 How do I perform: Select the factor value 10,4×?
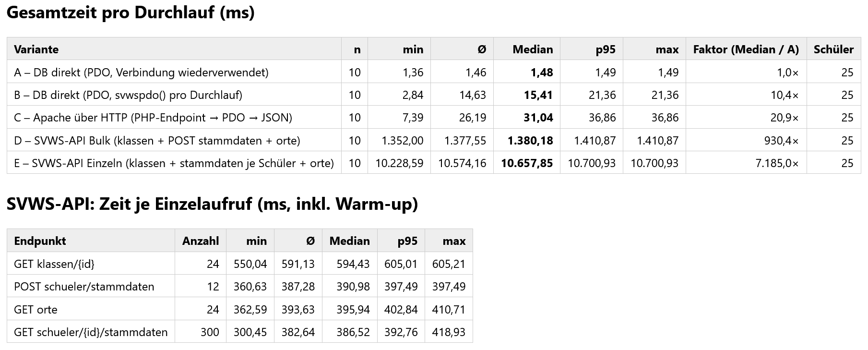tap(785, 95)
